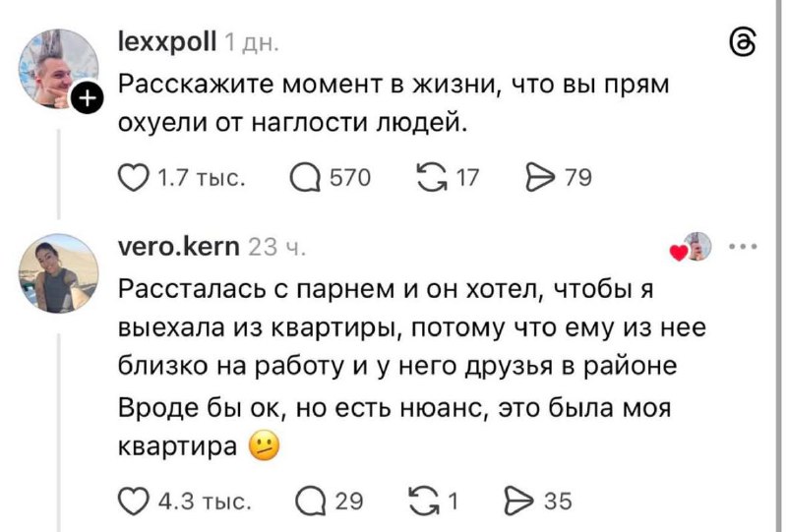Open replies to vero.kern's comment
Screen dimensions: 787x532
coord(310,502)
